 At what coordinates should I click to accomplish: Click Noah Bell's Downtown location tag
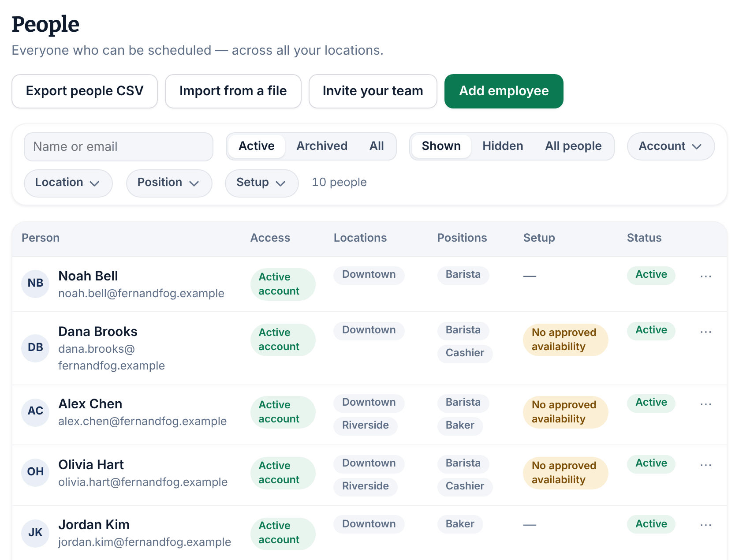coord(369,275)
